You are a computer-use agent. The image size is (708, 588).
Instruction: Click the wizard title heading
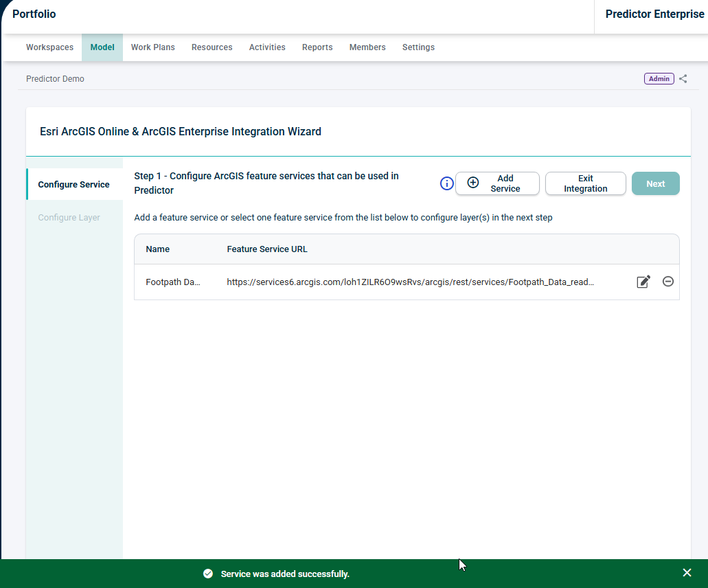[x=181, y=131]
